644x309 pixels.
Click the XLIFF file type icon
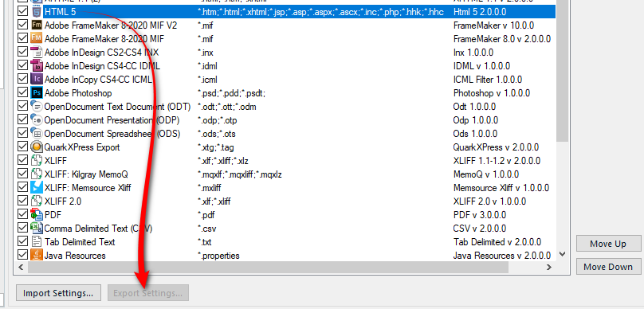point(36,161)
